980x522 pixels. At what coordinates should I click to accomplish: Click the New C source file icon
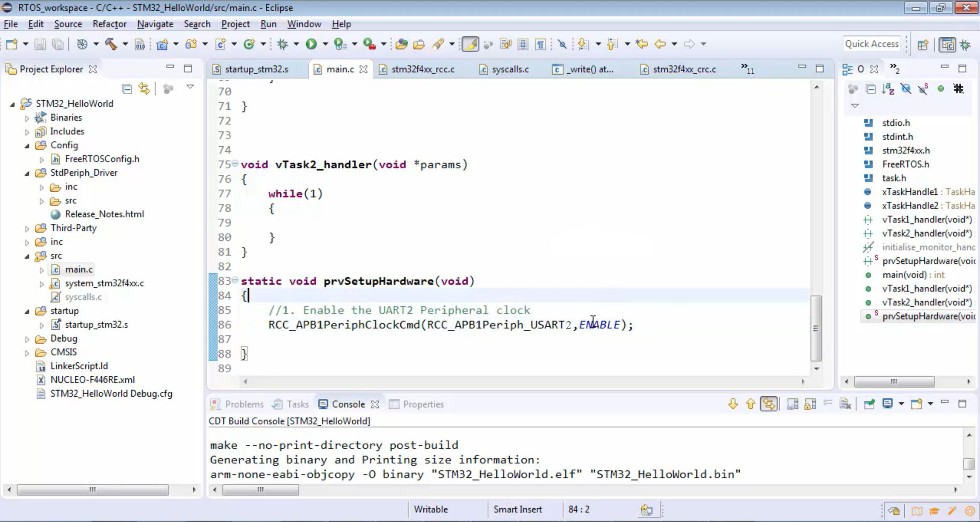point(220,44)
